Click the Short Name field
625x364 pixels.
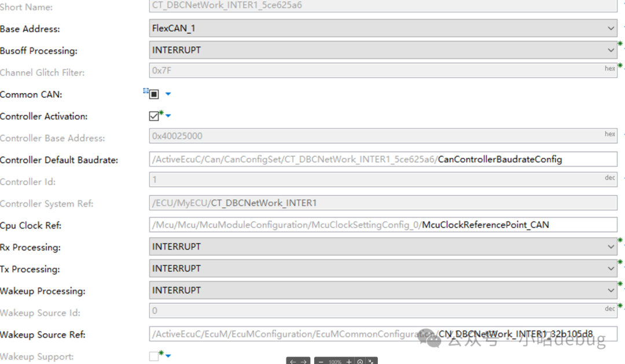[x=383, y=6]
